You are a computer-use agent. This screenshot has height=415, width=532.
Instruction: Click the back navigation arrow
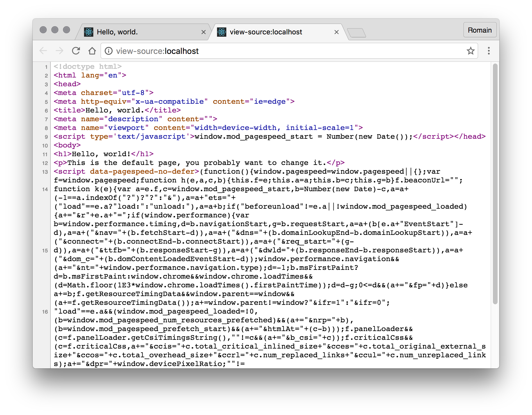click(x=43, y=51)
